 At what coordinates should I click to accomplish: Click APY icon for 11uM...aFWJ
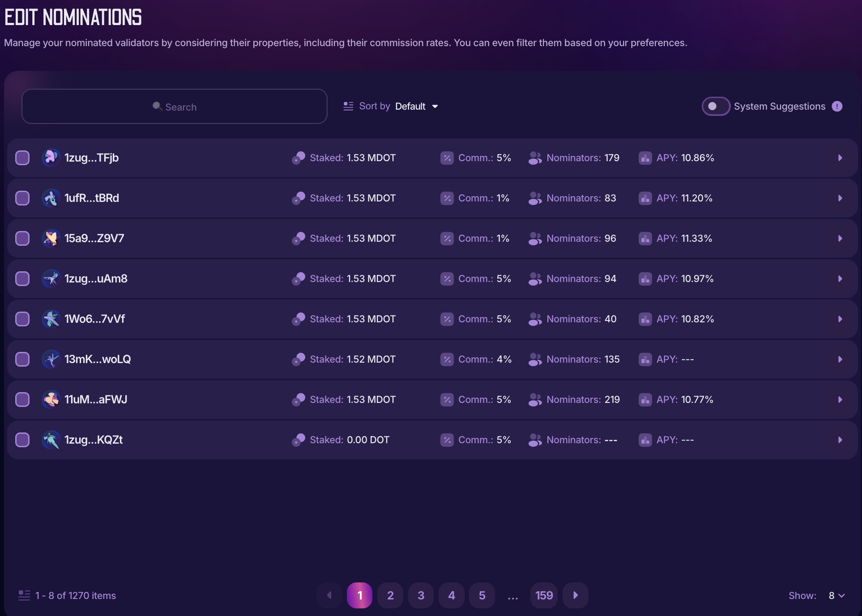click(x=645, y=399)
